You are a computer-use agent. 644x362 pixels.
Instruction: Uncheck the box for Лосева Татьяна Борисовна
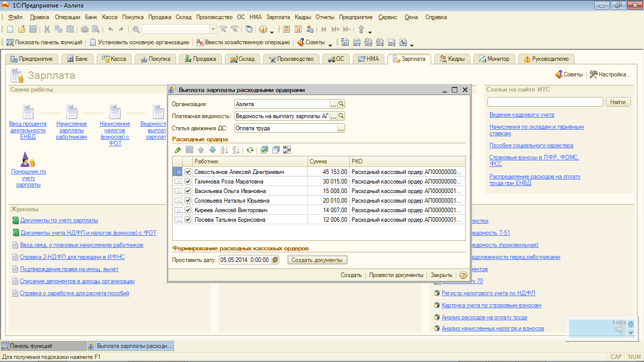coord(188,220)
